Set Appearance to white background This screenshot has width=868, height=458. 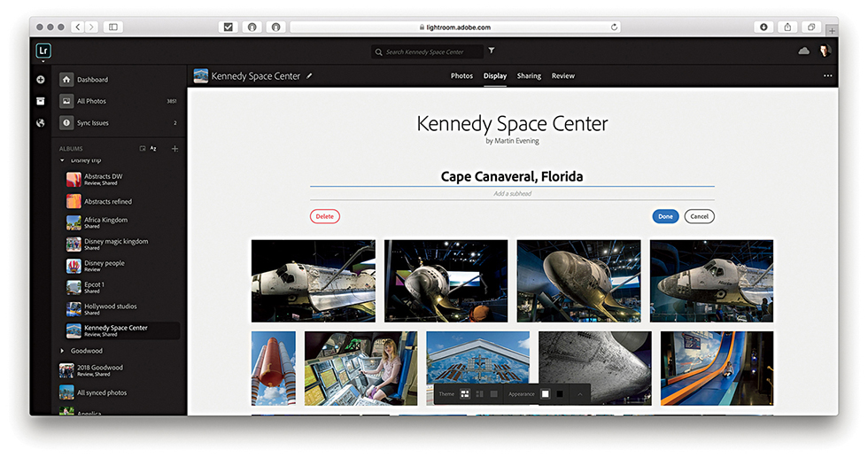pos(546,393)
